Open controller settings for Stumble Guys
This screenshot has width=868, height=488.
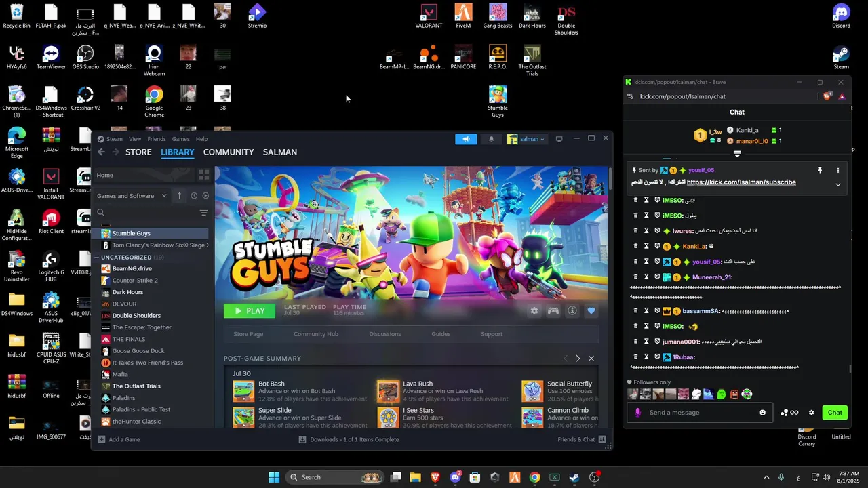[553, 311]
